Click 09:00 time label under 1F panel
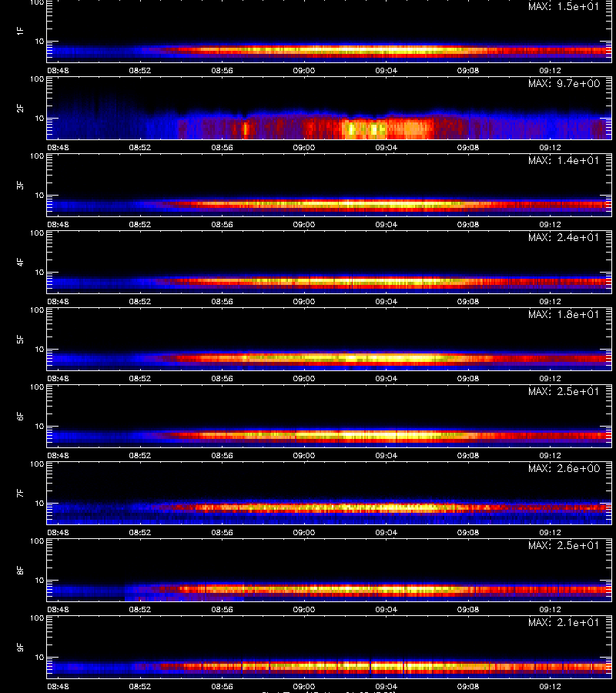This screenshot has height=693, width=616. click(304, 70)
